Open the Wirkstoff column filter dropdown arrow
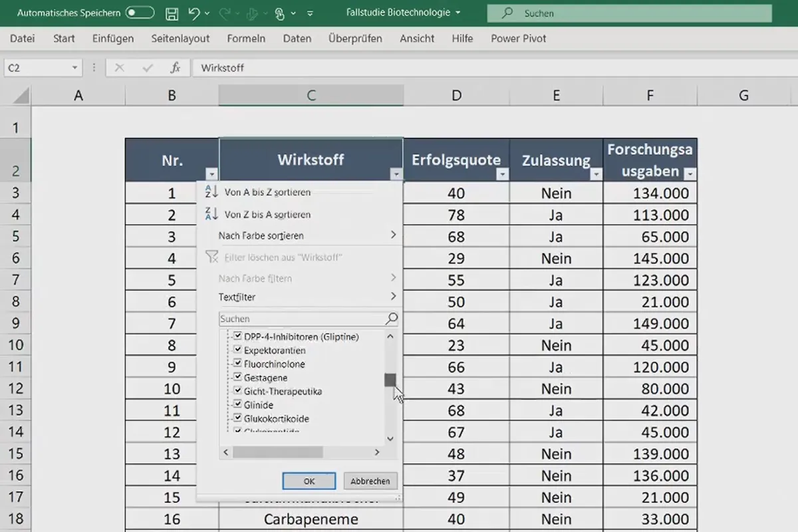This screenshot has width=798, height=532. click(x=396, y=174)
